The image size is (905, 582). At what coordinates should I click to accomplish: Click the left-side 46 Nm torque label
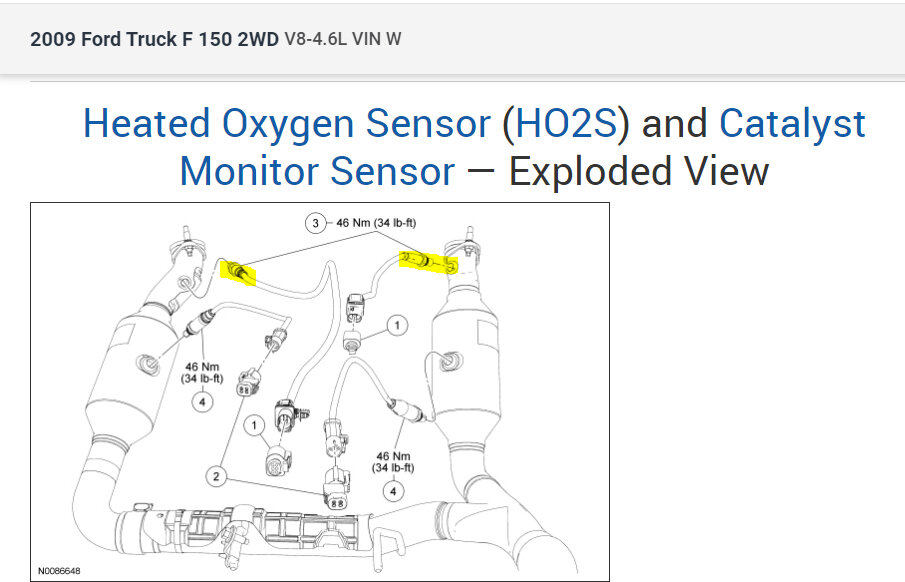[x=205, y=371]
